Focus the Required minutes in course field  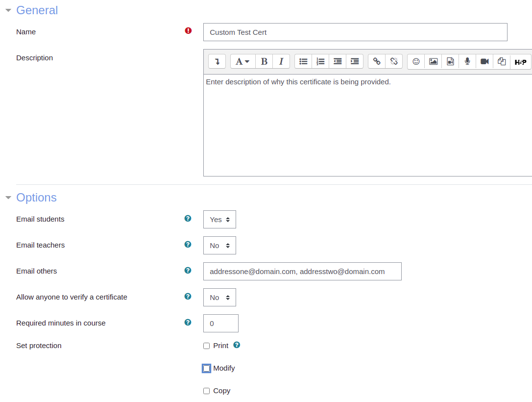221,324
